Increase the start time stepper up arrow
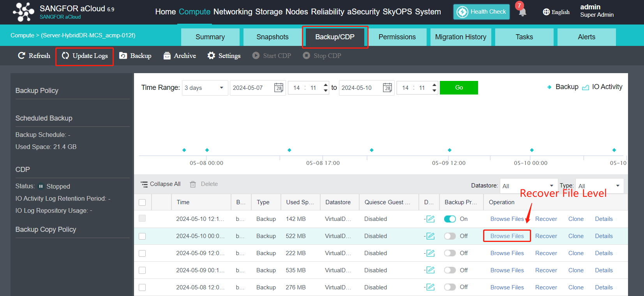 tap(326, 85)
